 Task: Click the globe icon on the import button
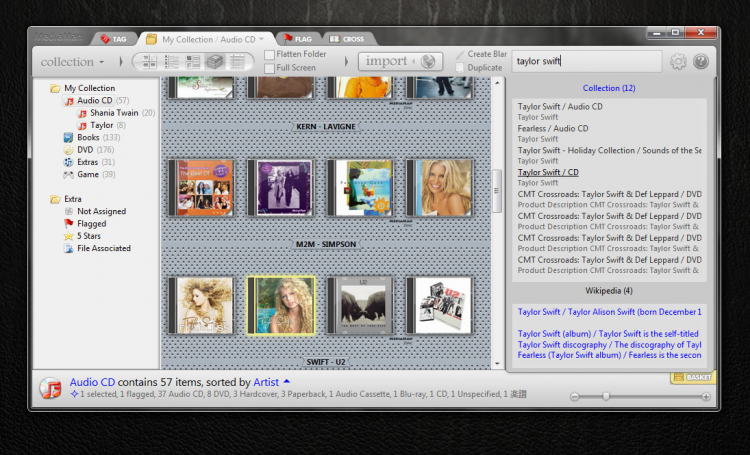[x=428, y=61]
